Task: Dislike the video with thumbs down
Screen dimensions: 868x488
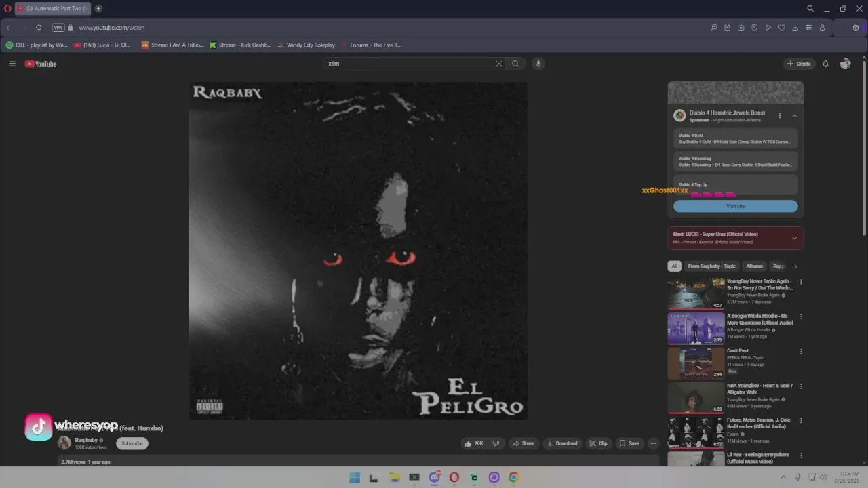Action: (496, 443)
